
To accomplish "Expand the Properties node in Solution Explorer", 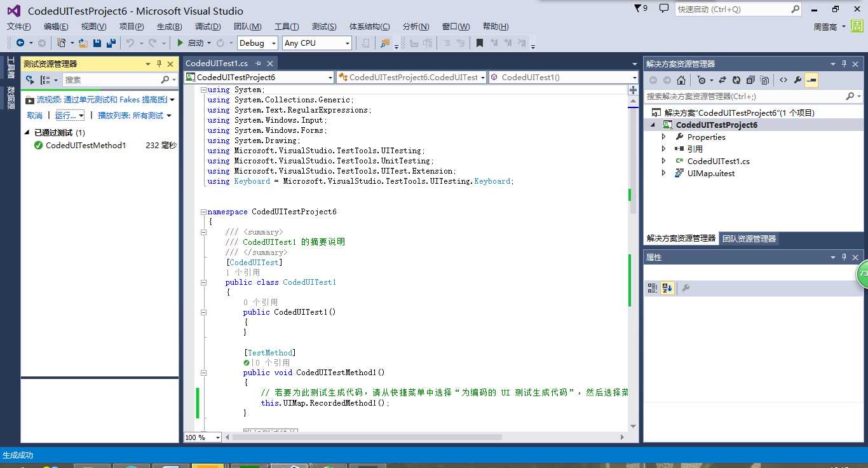I will 664,137.
